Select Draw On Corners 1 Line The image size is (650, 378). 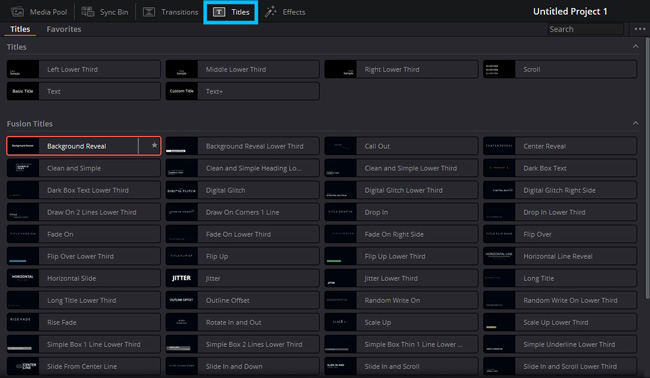[243, 212]
